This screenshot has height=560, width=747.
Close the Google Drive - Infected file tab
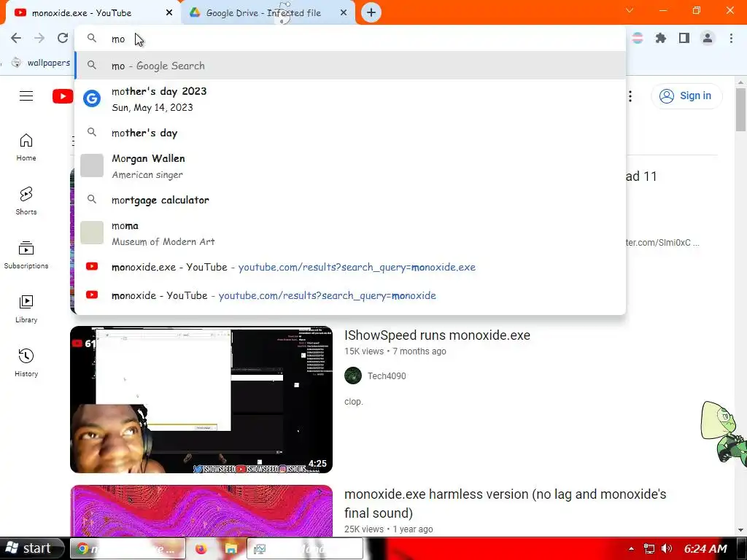click(x=344, y=12)
